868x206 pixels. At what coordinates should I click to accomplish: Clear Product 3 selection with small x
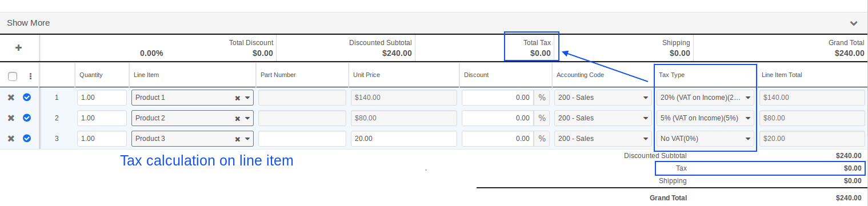tap(238, 139)
